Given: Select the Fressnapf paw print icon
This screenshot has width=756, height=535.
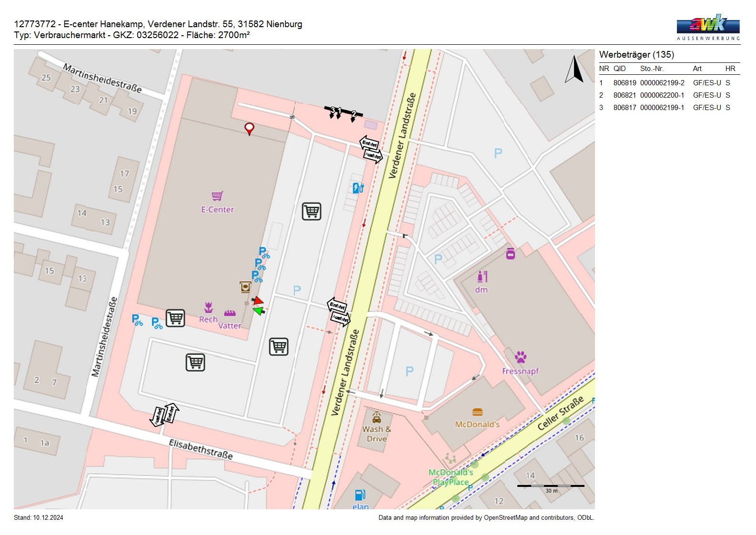Looking at the screenshot, I should pos(520,357).
